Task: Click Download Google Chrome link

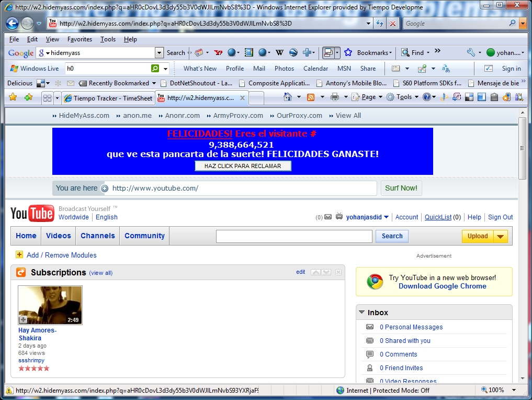Action: [x=443, y=286]
